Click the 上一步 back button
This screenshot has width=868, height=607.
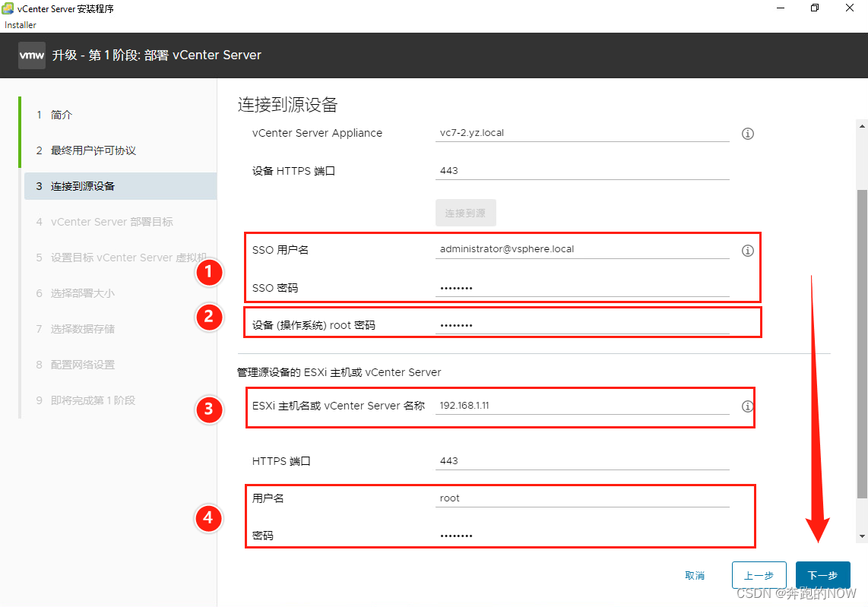[x=759, y=575]
